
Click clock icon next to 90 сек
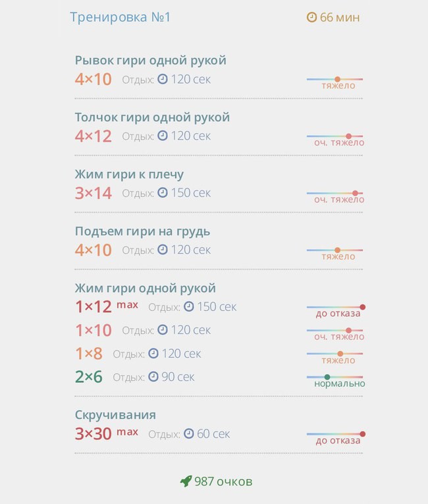153,377
